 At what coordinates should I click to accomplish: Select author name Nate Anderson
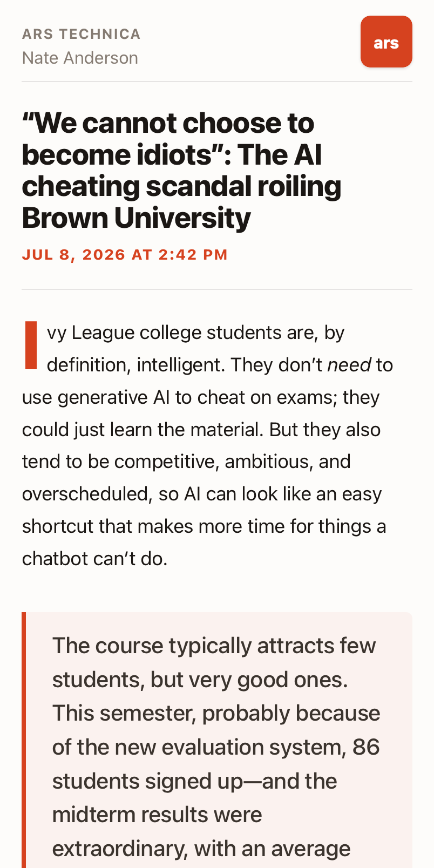point(80,58)
